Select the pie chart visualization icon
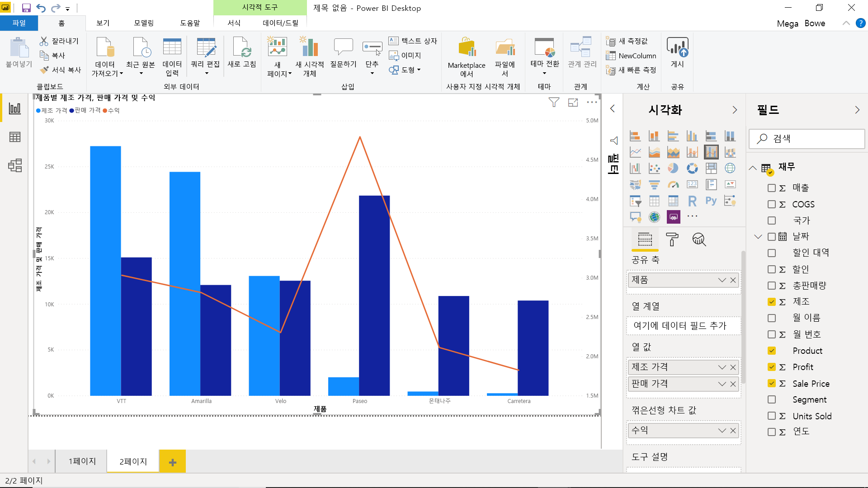868x488 pixels. click(673, 168)
